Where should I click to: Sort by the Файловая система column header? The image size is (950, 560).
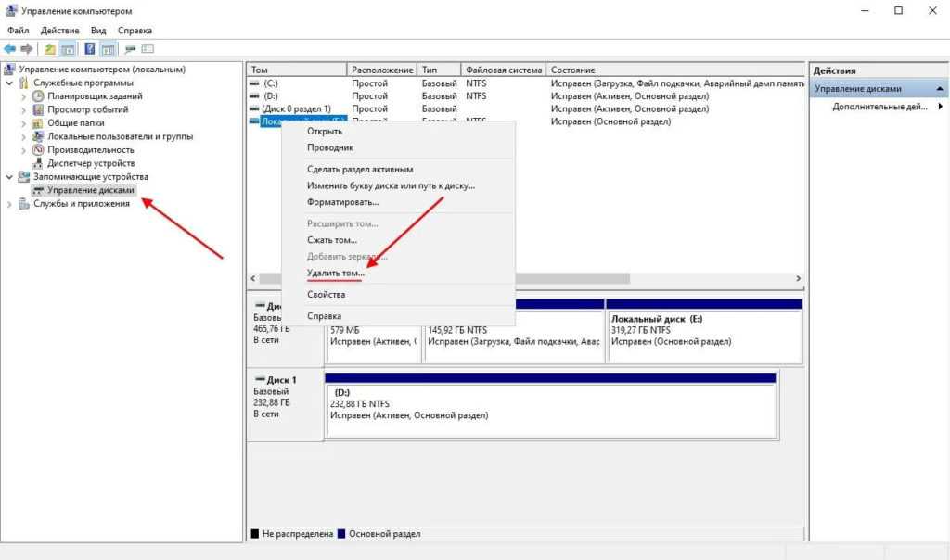[x=504, y=70]
